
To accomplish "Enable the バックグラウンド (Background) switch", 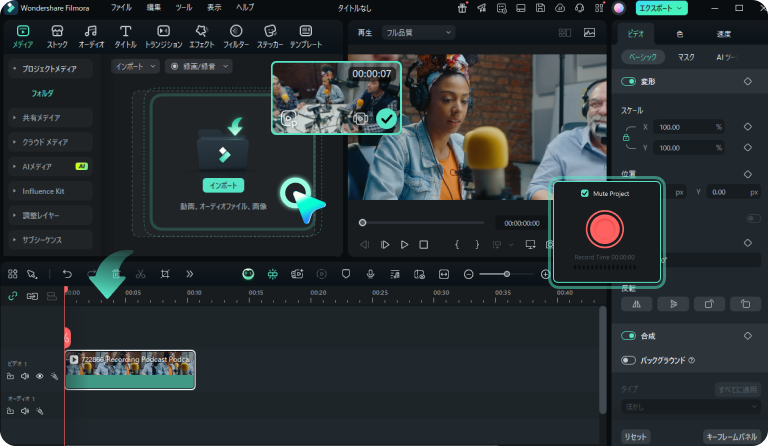I will pos(628,360).
